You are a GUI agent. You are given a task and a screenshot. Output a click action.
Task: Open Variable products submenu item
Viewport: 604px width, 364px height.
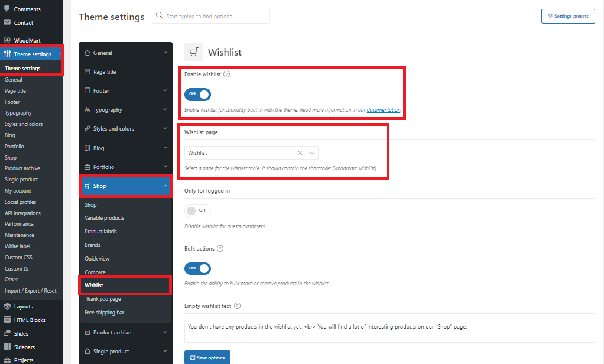[105, 217]
